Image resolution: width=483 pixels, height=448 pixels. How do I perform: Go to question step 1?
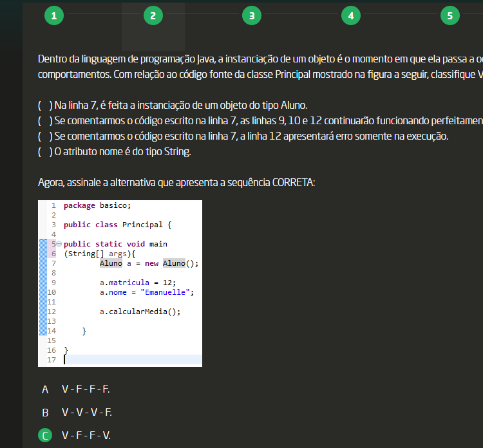[x=54, y=16]
